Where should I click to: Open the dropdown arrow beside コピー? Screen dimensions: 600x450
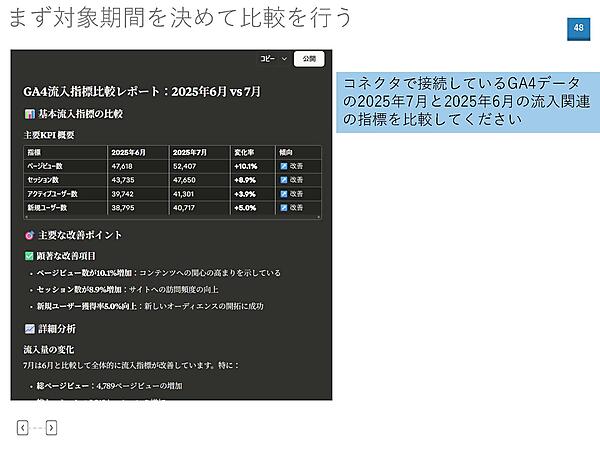click(x=284, y=59)
